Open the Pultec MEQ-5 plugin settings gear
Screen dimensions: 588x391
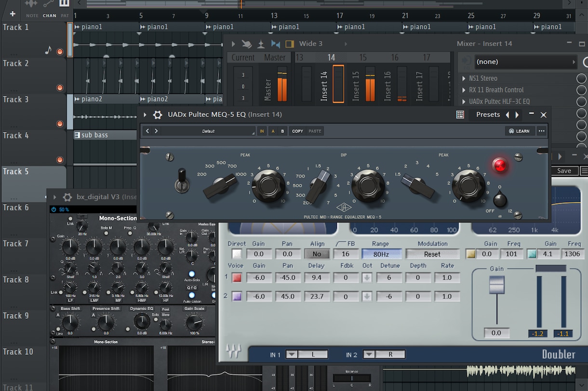(x=158, y=115)
